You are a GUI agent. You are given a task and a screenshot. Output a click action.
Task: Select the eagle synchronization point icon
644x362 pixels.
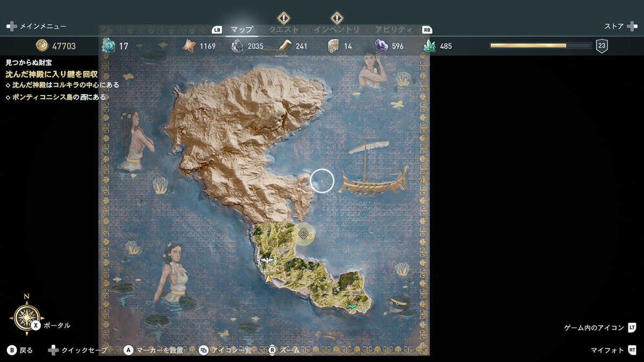pos(266,262)
